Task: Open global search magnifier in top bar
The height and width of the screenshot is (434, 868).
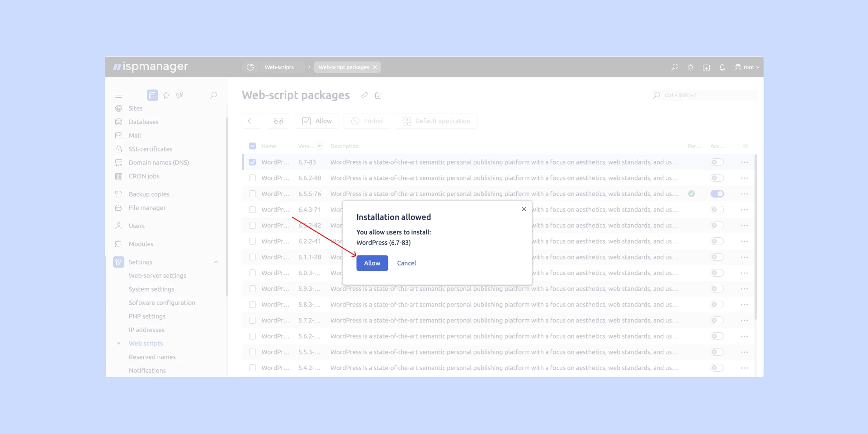Action: pyautogui.click(x=675, y=67)
